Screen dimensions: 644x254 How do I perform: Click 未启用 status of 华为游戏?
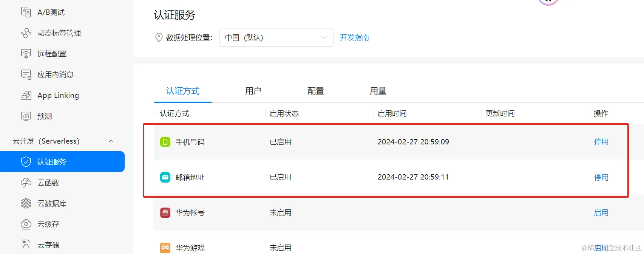click(x=280, y=248)
